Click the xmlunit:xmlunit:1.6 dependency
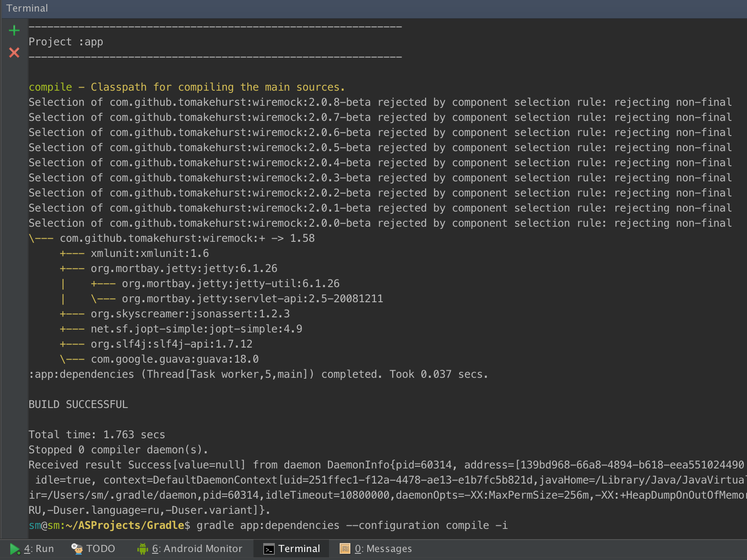 tap(134, 253)
